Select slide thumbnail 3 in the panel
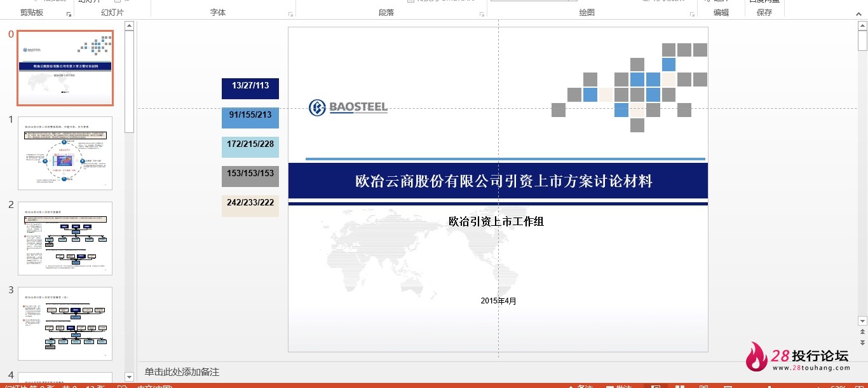 65,323
